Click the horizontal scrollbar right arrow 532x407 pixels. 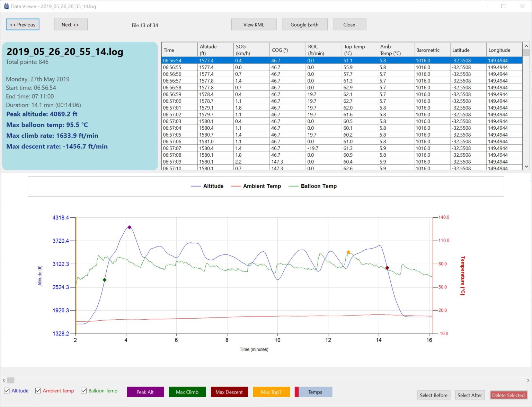(x=528, y=380)
